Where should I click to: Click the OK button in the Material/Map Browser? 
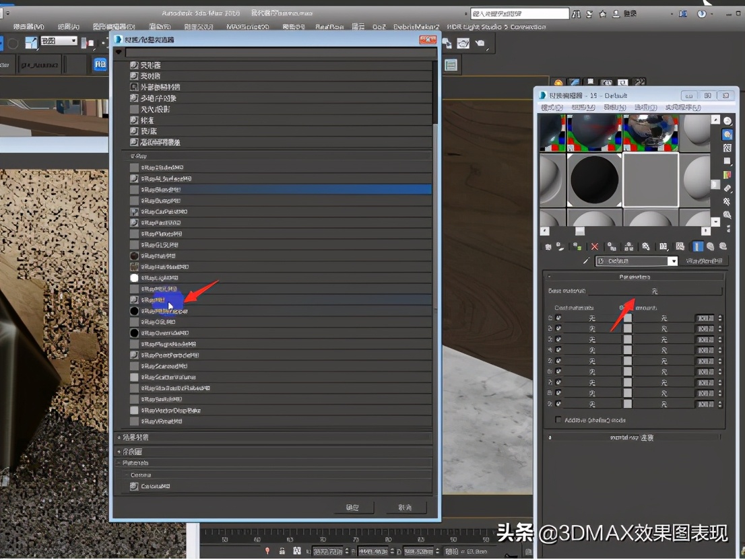(x=353, y=508)
